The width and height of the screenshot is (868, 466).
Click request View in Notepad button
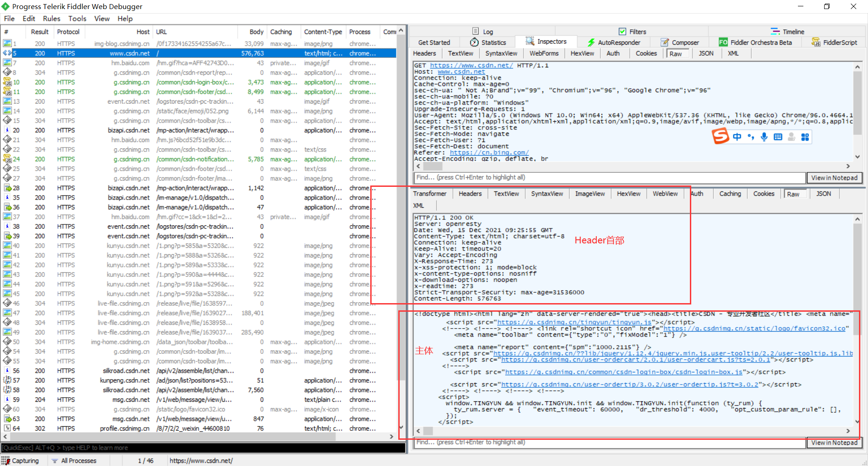pos(834,178)
